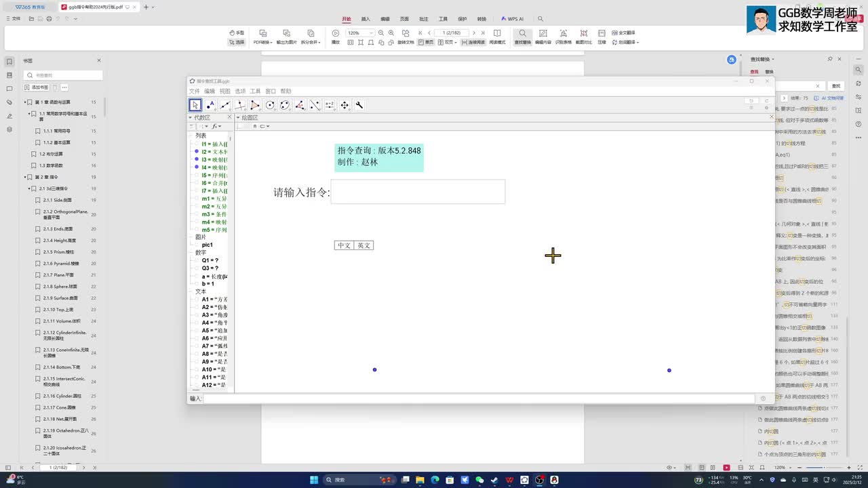Open the comments panel icon in left sidebar
Viewport: 868px width, 488px height.
tap(9, 89)
